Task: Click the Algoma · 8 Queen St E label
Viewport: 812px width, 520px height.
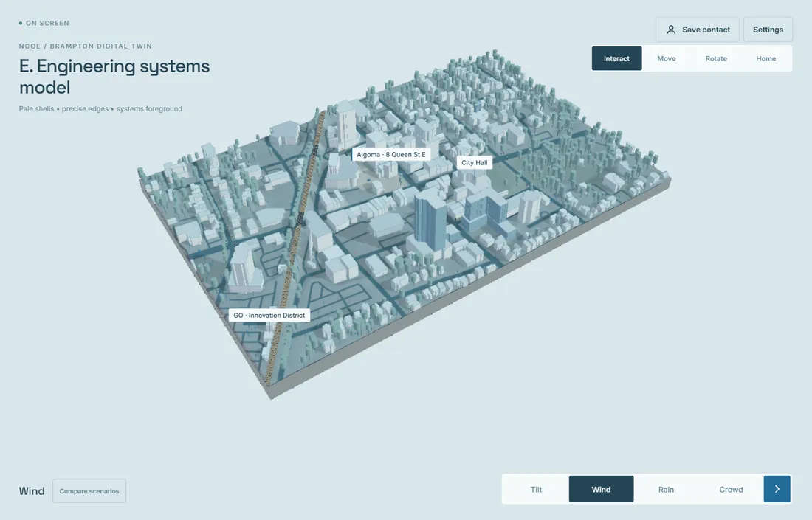Action: click(391, 154)
